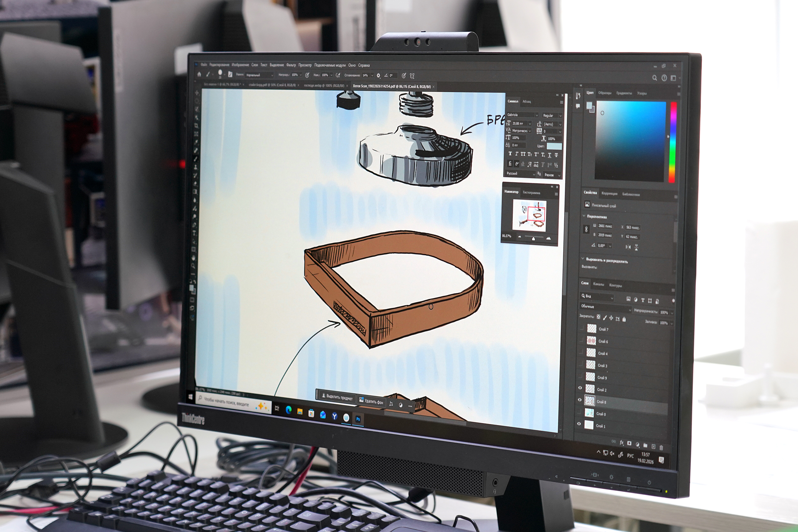Hide layer Слой 1 visibility eye
Screen dimensions: 798x532
[579, 424]
